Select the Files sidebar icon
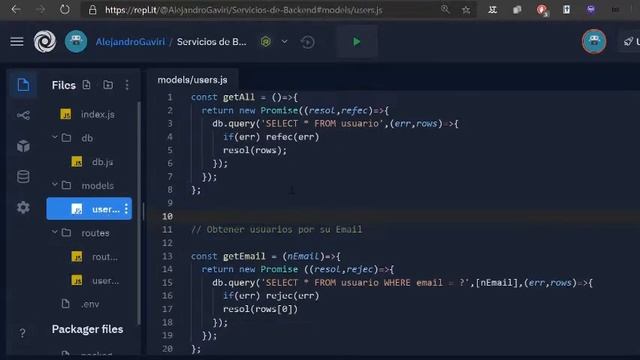Image resolution: width=640 pixels, height=360 pixels. click(x=23, y=85)
